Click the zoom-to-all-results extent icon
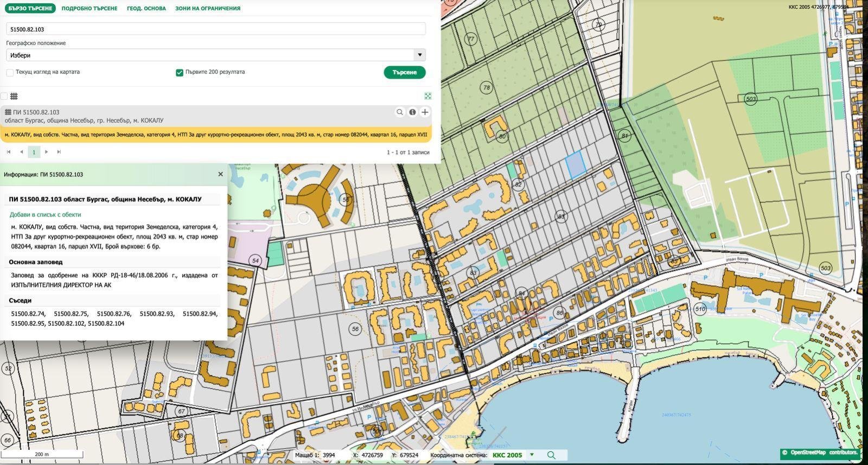 pos(428,96)
